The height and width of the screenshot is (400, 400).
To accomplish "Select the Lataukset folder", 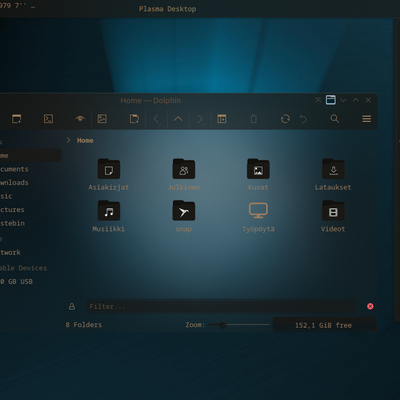I will (333, 175).
